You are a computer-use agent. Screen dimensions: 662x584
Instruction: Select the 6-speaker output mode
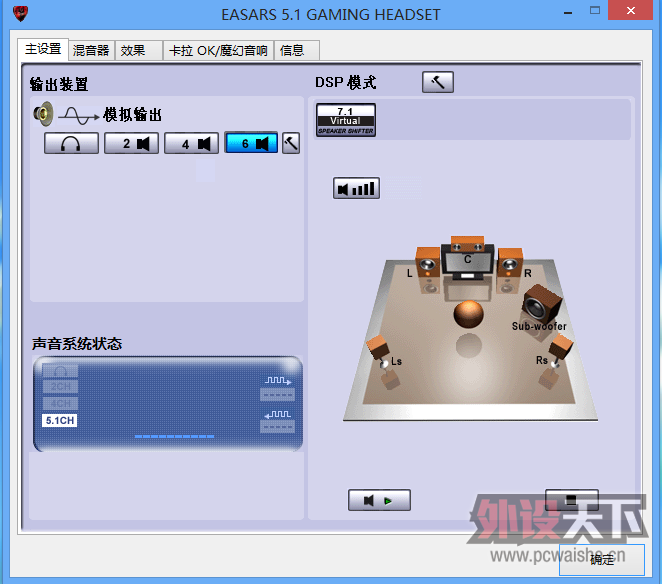251,144
